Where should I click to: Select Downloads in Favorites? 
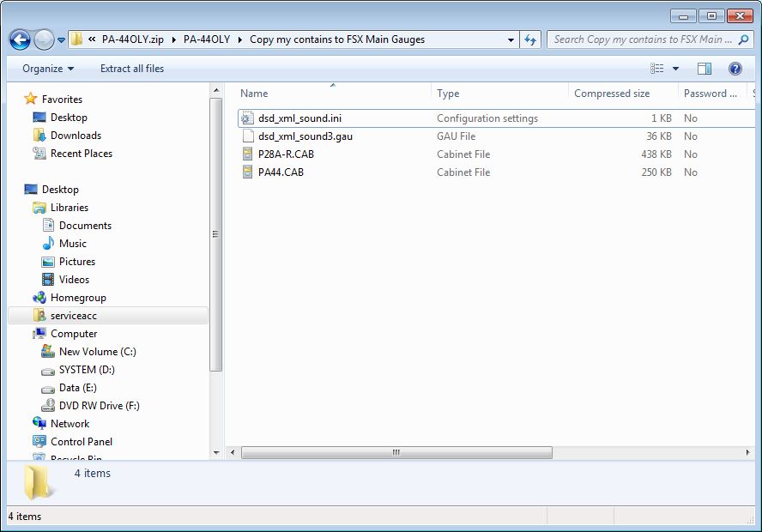(x=76, y=136)
